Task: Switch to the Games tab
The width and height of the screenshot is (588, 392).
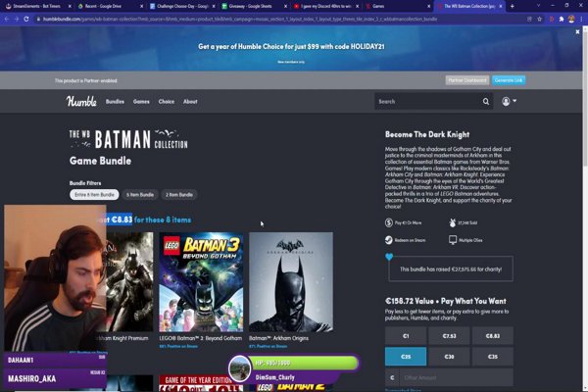Action: (x=397, y=6)
